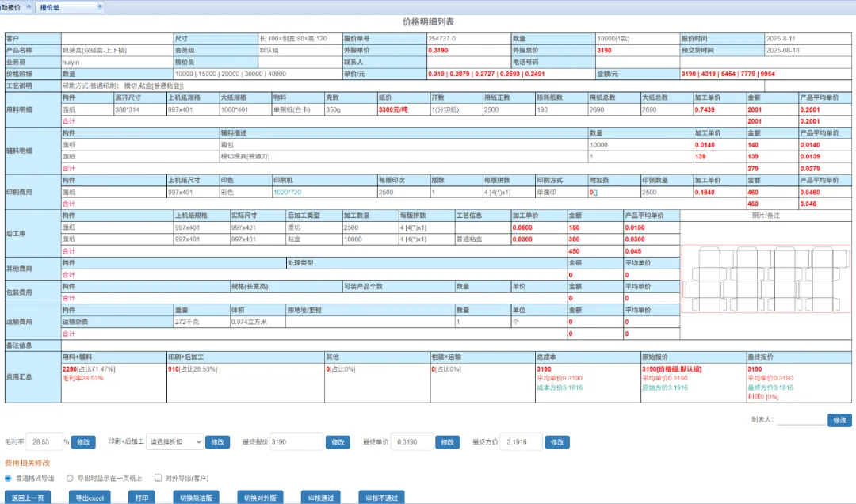Click 修改 button next to 毛利率

pos(83,442)
